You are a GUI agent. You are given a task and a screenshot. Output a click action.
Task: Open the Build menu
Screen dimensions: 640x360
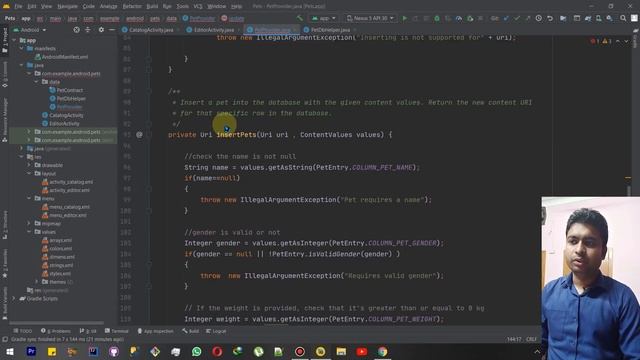click(x=152, y=6)
